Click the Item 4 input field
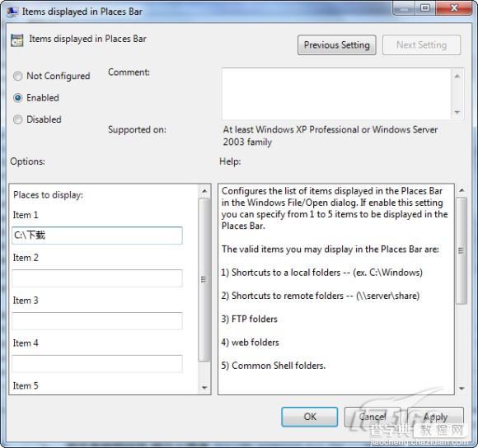This screenshot has height=448, width=478. pos(97,363)
